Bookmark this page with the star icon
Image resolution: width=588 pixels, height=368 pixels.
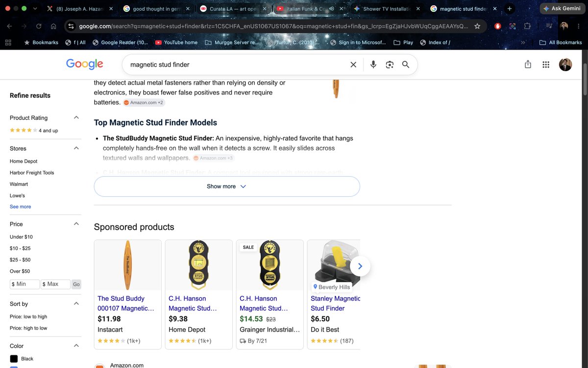pyautogui.click(x=477, y=26)
